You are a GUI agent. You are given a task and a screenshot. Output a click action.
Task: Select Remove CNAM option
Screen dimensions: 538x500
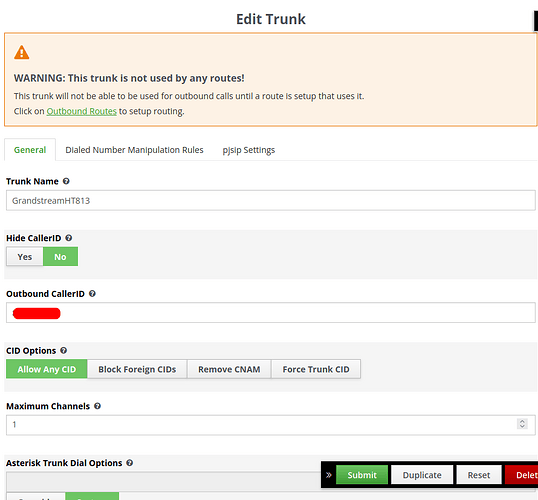(x=229, y=369)
